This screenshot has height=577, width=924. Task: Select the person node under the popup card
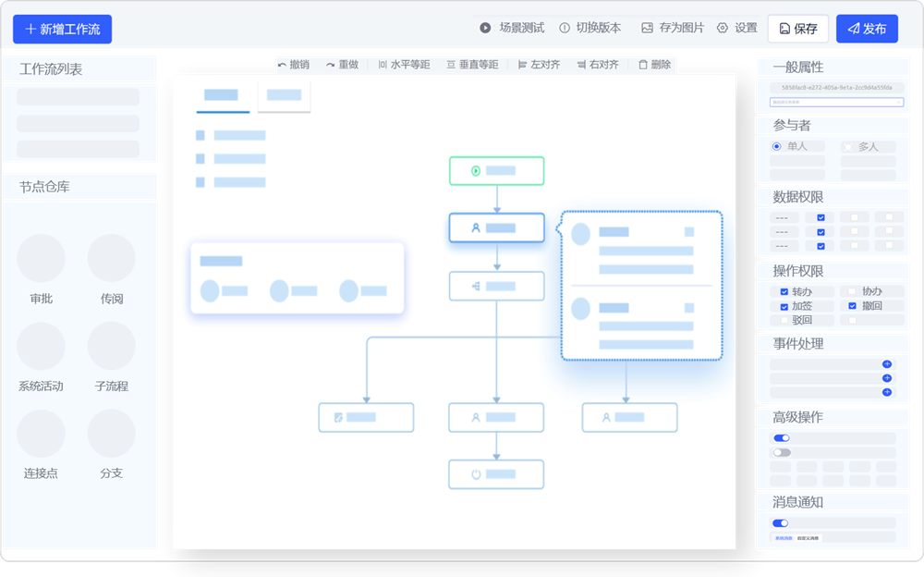point(629,417)
